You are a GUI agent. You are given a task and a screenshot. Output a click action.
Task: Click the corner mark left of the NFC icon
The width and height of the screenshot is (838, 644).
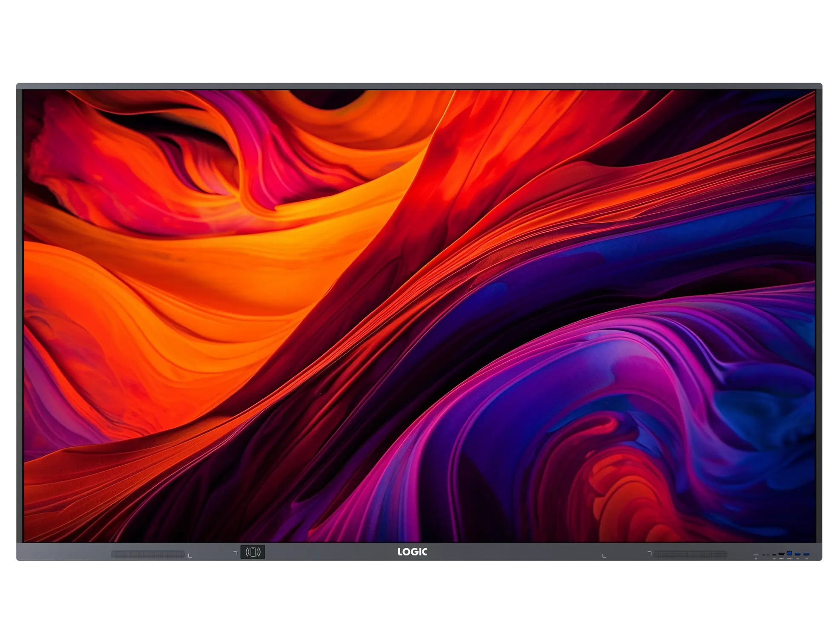235,553
